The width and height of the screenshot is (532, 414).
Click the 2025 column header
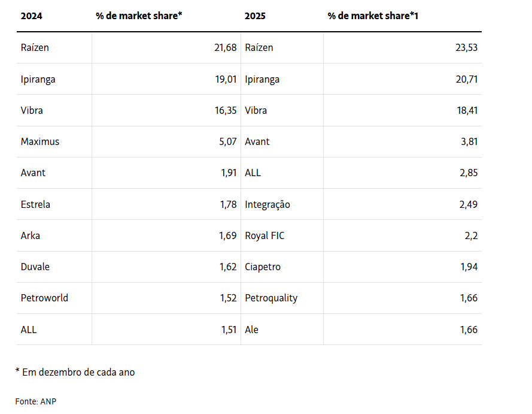point(255,16)
